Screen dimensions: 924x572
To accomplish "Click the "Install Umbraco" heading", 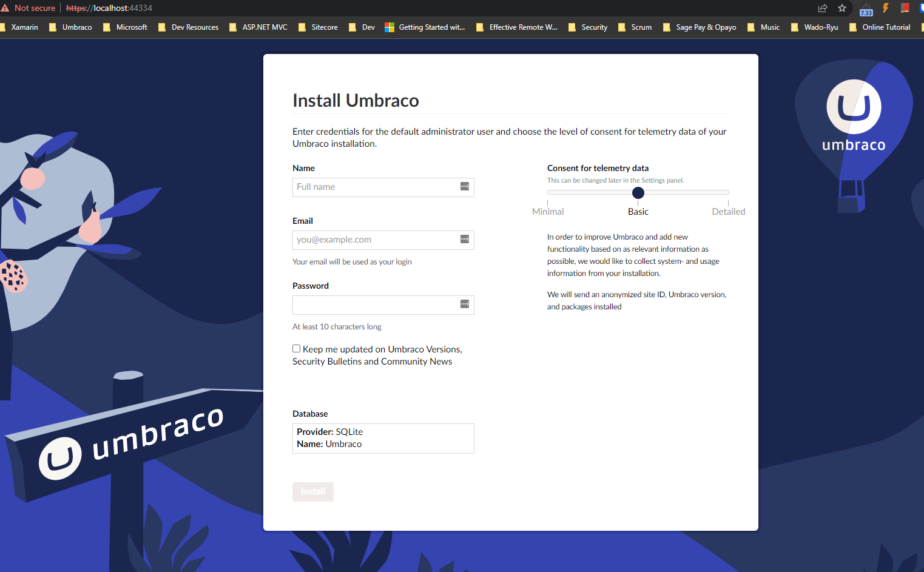I will (x=356, y=100).
